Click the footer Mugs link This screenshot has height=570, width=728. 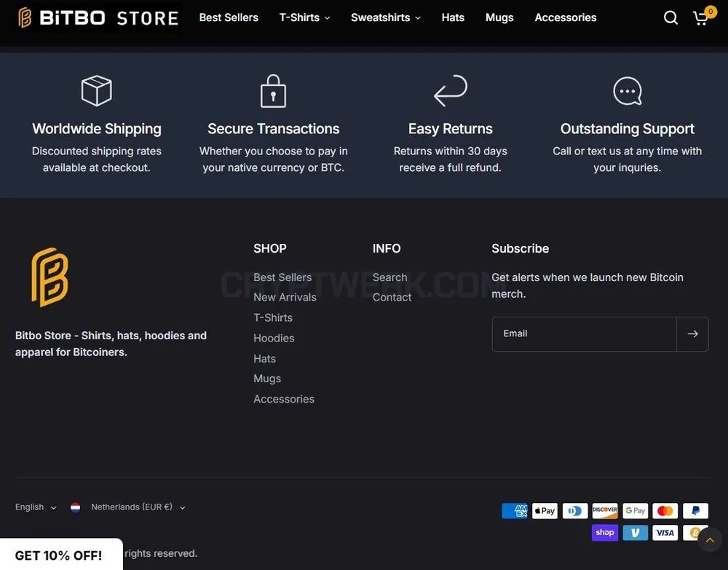[x=267, y=379]
